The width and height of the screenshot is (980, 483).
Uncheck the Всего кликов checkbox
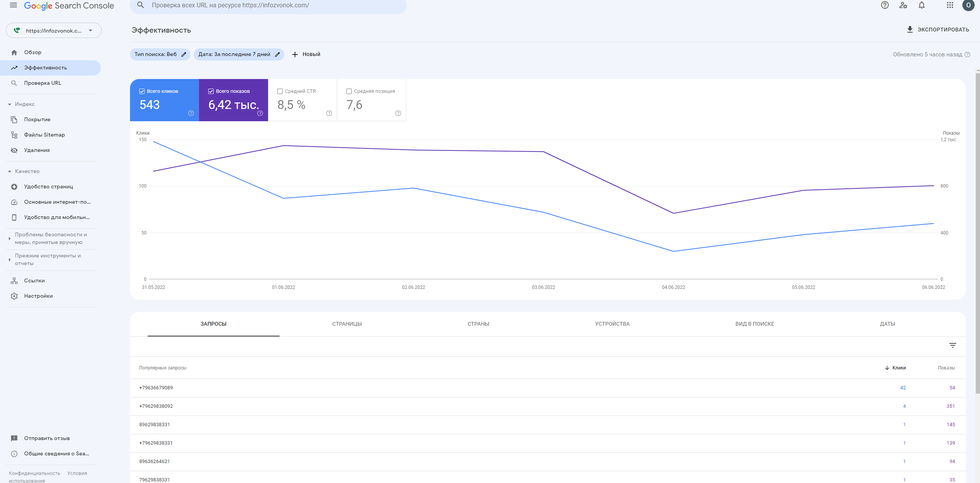(x=142, y=91)
